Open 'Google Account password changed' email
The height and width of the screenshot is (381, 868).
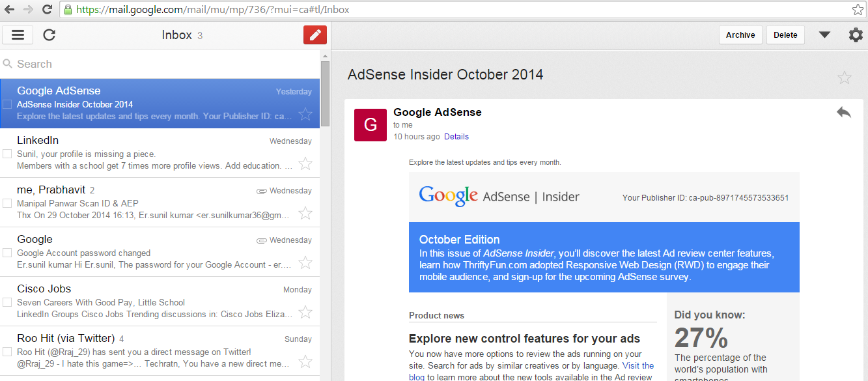(x=160, y=252)
